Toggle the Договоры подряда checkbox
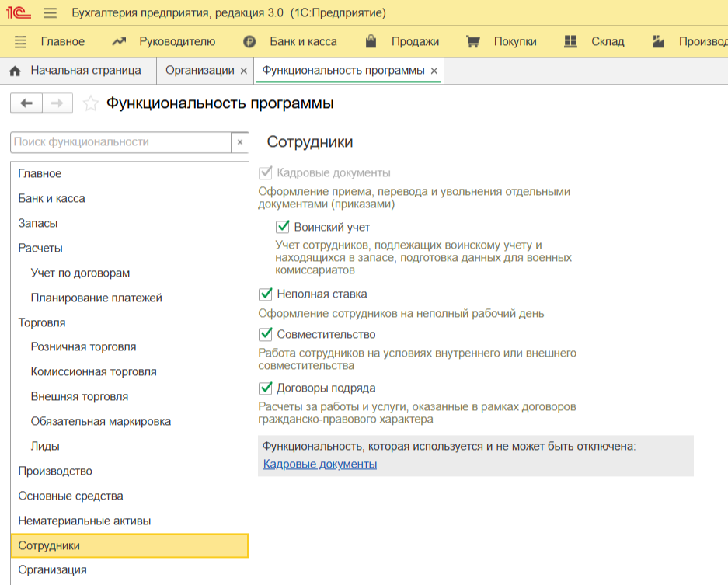Screen dimensions: 728x585 click(x=266, y=388)
